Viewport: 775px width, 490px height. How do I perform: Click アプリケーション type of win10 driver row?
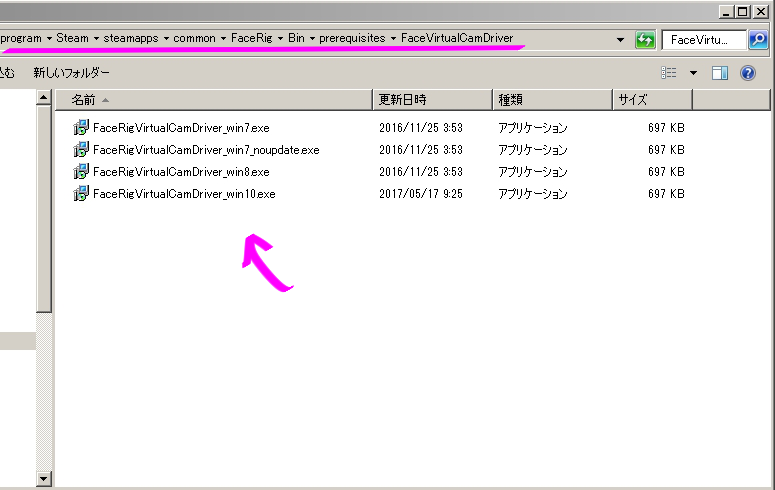[532, 194]
